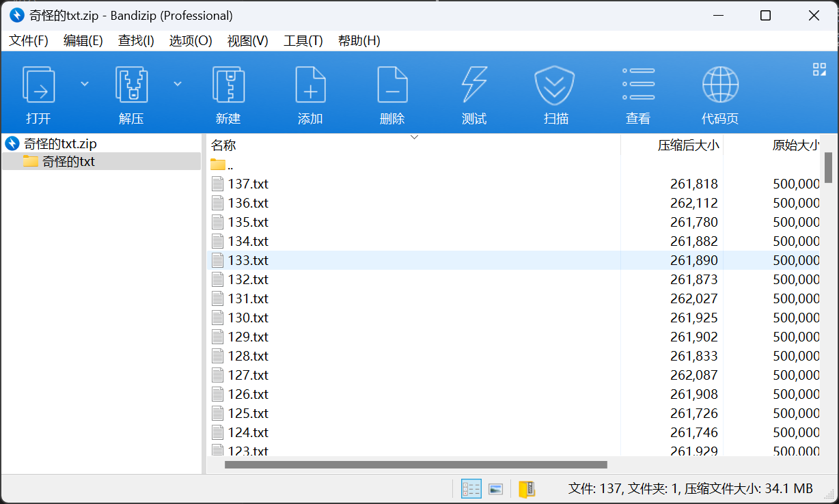Open the Code page (代码页) globe icon
The height and width of the screenshot is (504, 839).
click(720, 85)
